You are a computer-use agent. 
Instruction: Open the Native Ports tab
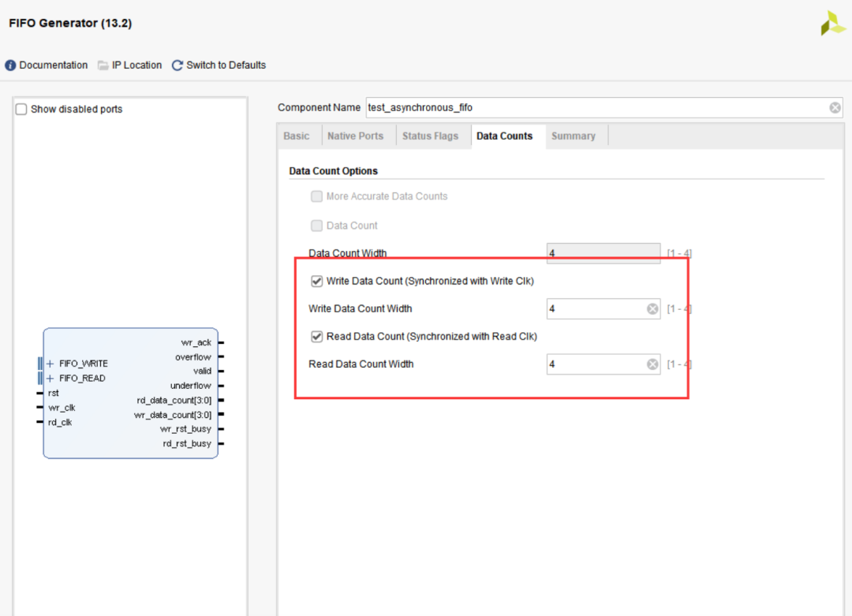point(355,136)
